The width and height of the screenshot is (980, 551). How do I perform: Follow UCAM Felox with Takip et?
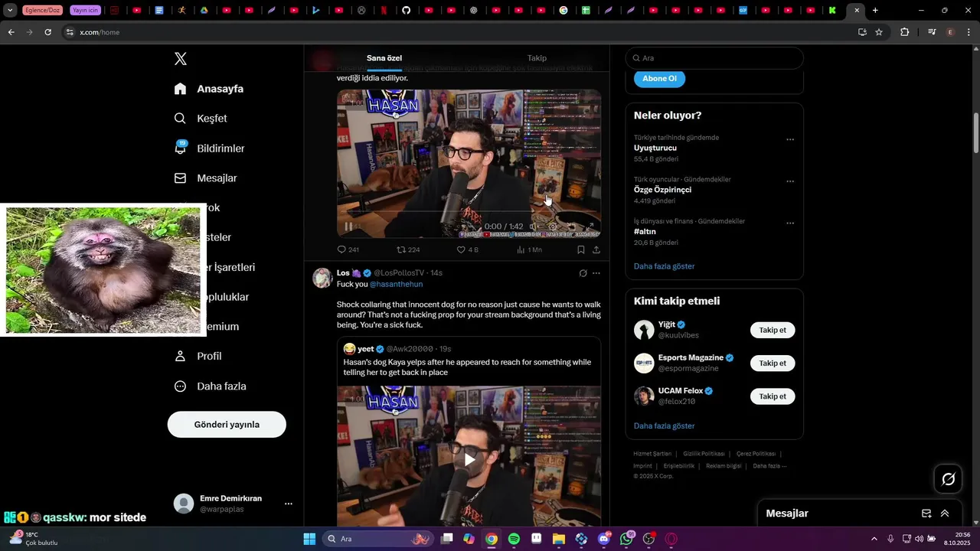pos(773,396)
